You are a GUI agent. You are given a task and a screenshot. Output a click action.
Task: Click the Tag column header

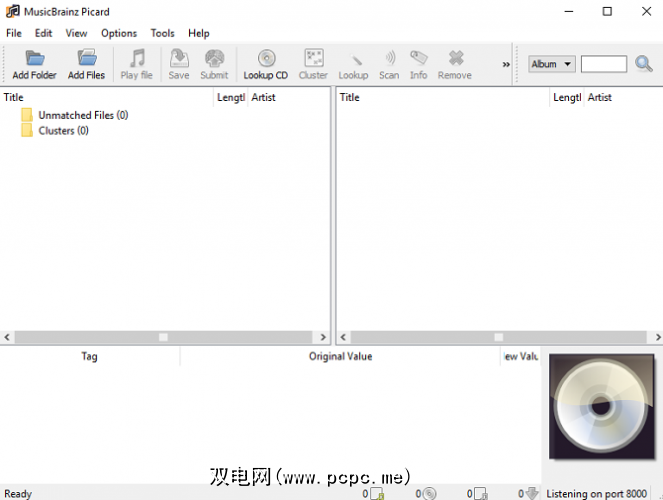90,356
